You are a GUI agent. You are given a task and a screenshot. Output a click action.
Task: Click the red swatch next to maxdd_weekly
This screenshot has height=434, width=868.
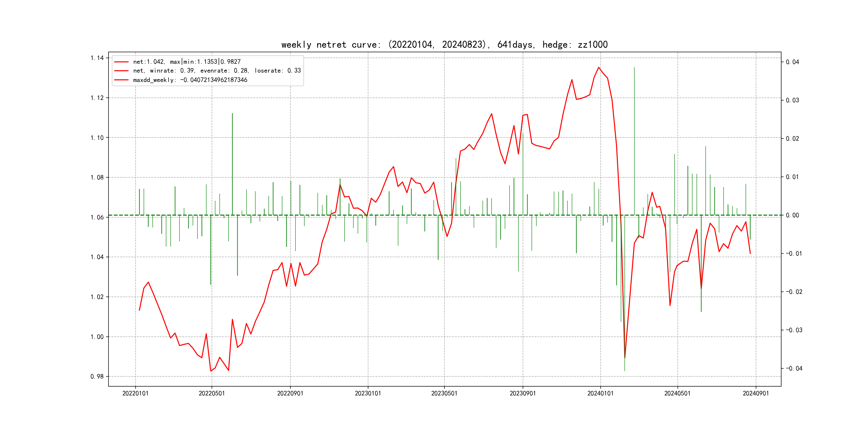121,80
